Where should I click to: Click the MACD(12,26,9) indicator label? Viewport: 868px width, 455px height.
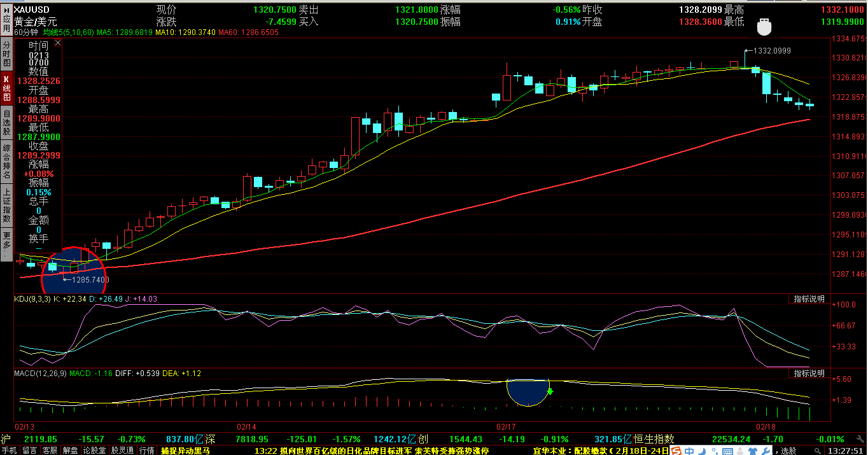(40, 374)
